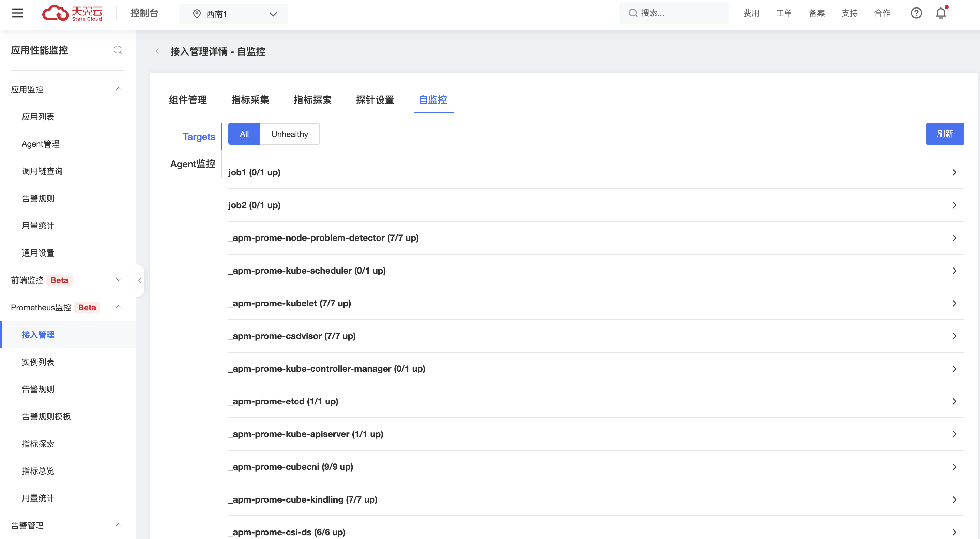Expand job2 (0/1 up) chevron
The height and width of the screenshot is (539, 980).
pyautogui.click(x=954, y=205)
